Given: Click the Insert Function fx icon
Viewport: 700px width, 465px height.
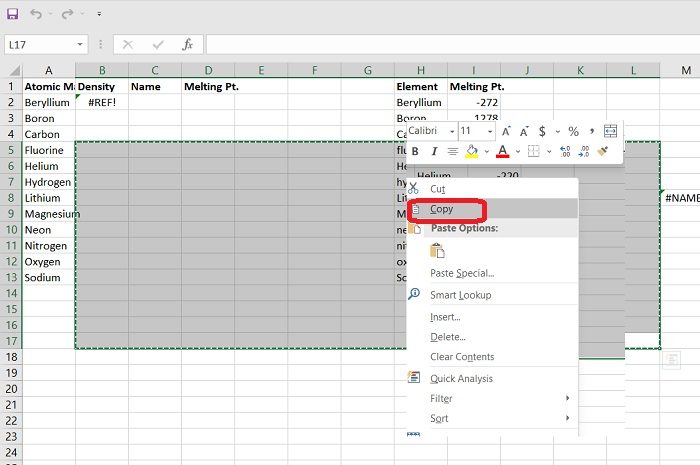Looking at the screenshot, I should coord(187,45).
